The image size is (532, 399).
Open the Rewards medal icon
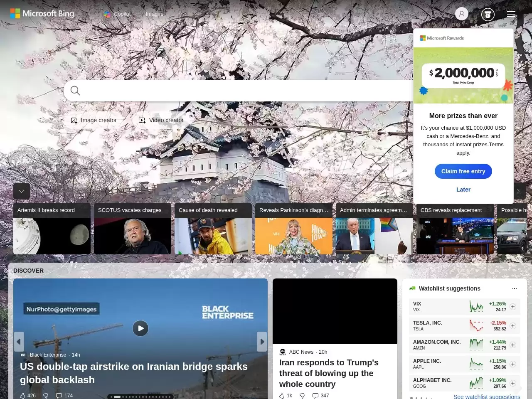pos(488,15)
